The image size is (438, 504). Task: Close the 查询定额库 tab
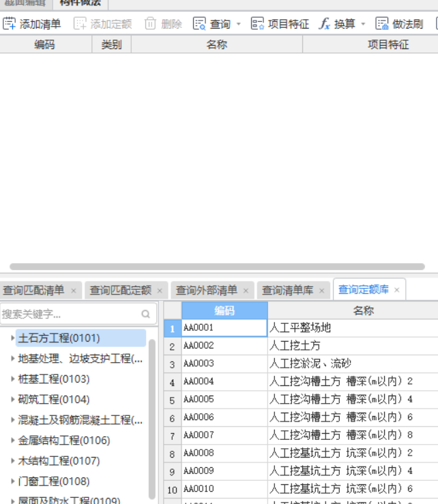tap(397, 290)
